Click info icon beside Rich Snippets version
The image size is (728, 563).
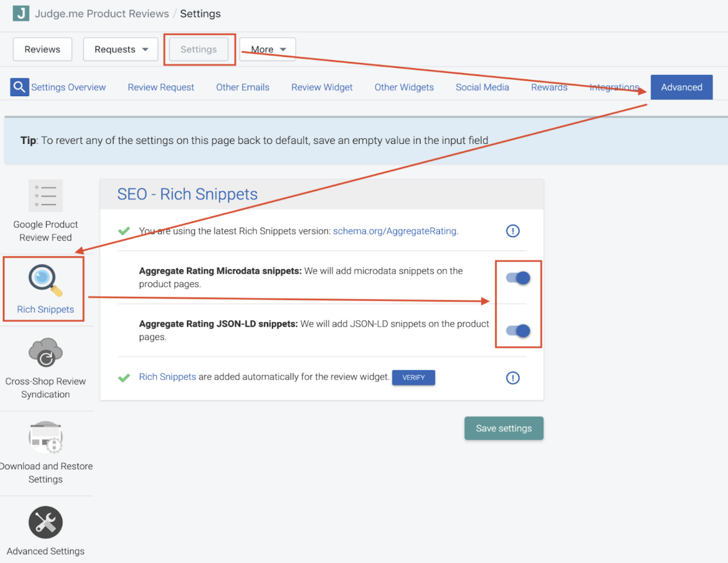(513, 231)
